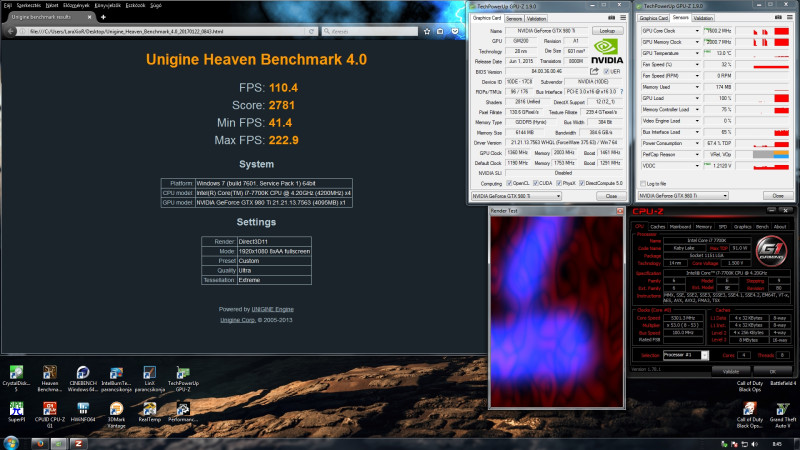Viewport: 800px width, 450px height.
Task: Open the Bench tab in CPU-Z
Action: (762, 227)
